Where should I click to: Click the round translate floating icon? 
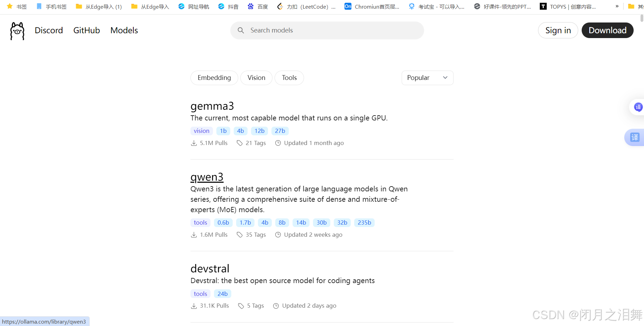click(638, 107)
